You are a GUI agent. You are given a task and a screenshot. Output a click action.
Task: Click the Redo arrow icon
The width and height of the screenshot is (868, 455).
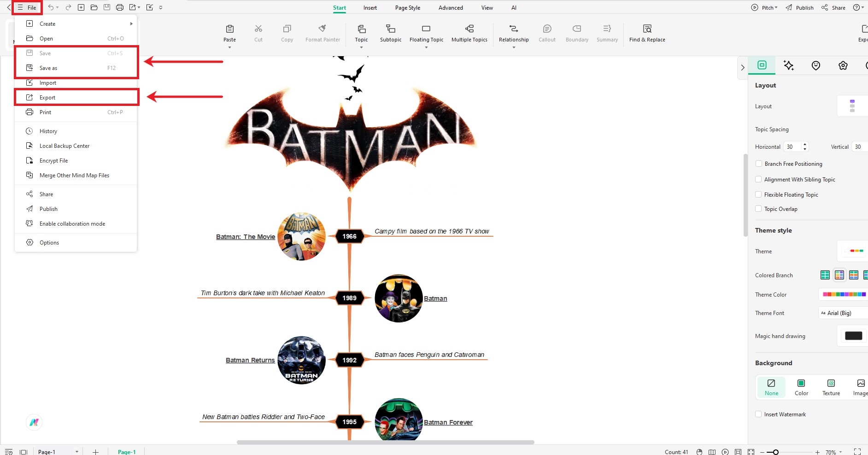click(x=68, y=7)
